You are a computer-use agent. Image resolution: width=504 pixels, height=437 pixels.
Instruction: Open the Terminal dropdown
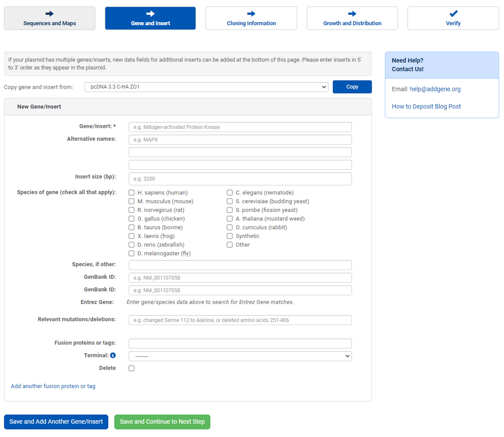(240, 356)
